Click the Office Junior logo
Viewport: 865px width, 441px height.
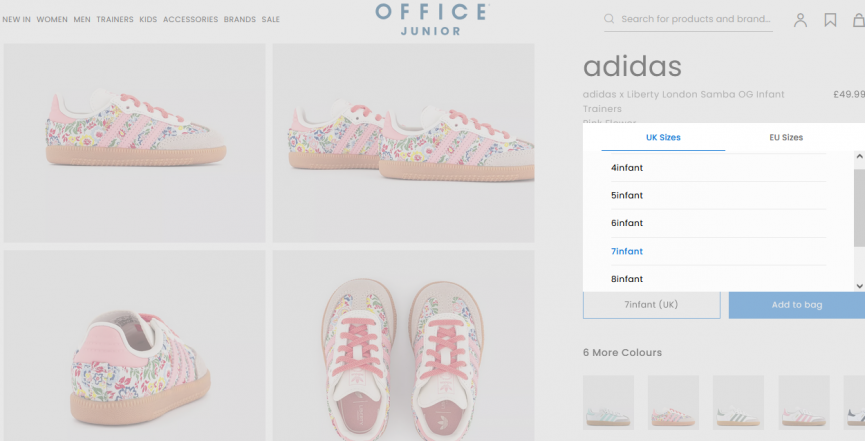[432, 19]
